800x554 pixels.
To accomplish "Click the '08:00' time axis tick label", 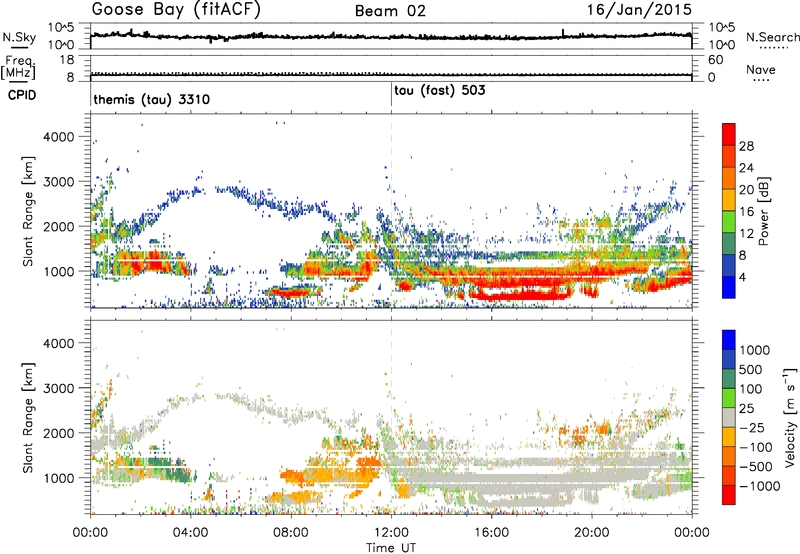I will (x=291, y=533).
